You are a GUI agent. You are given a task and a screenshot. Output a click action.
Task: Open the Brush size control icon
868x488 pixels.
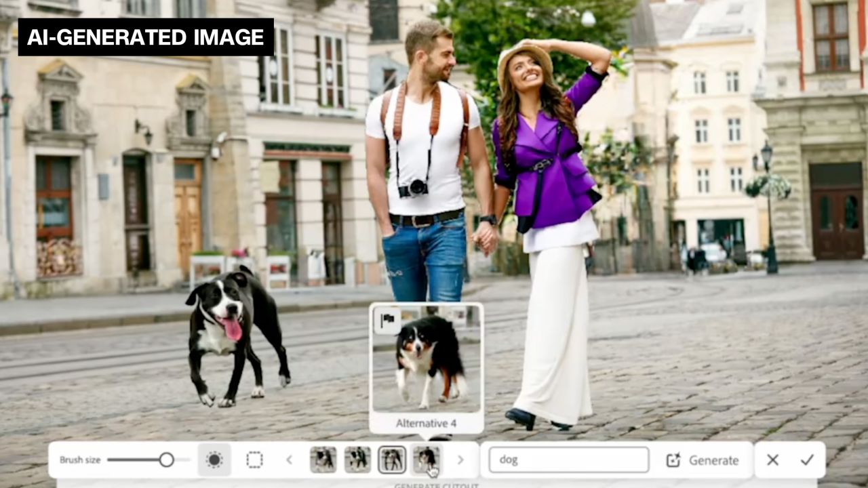(214, 460)
